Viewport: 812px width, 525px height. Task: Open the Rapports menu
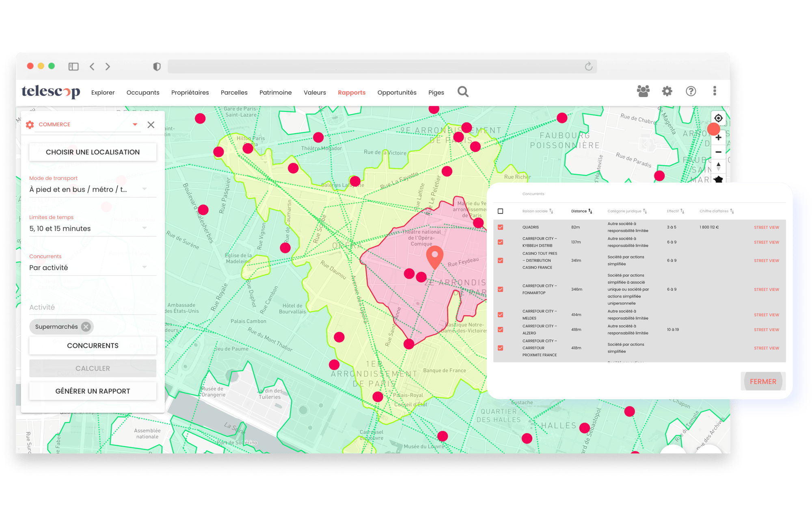[352, 93]
